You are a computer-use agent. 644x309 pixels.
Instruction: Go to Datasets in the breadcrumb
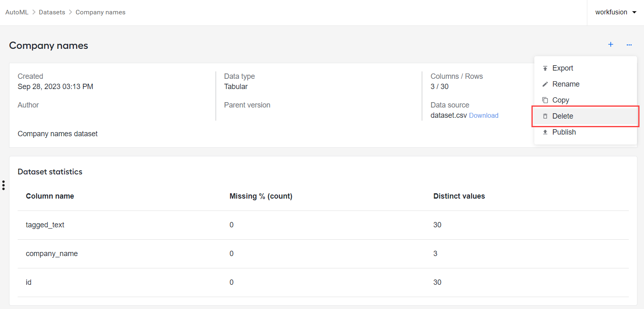coord(52,12)
